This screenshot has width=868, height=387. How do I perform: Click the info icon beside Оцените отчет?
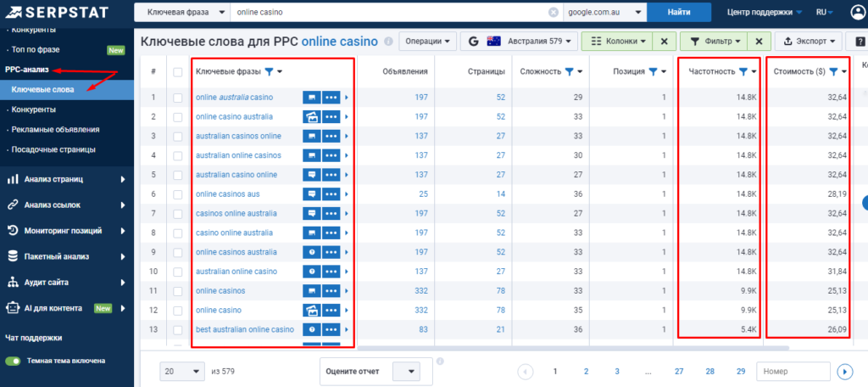click(x=440, y=362)
